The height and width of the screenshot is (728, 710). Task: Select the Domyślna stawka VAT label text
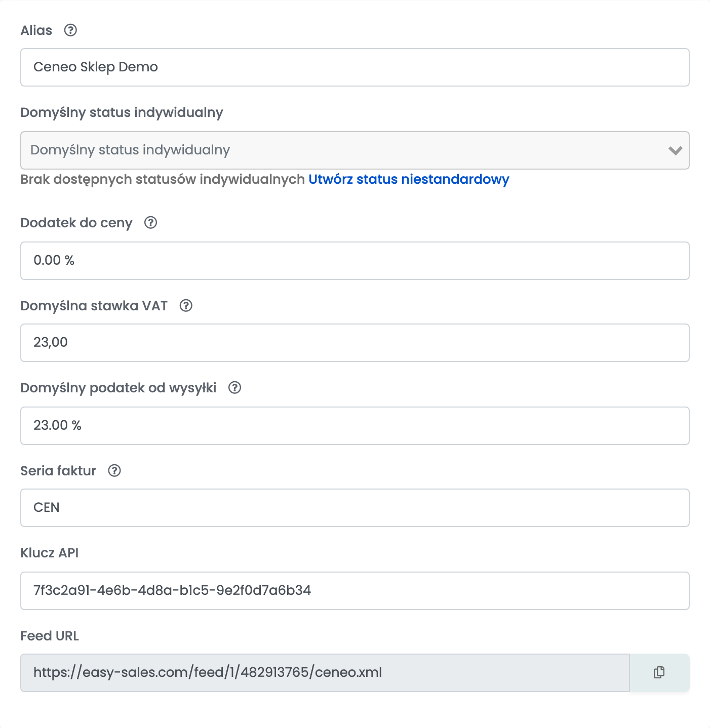click(94, 306)
